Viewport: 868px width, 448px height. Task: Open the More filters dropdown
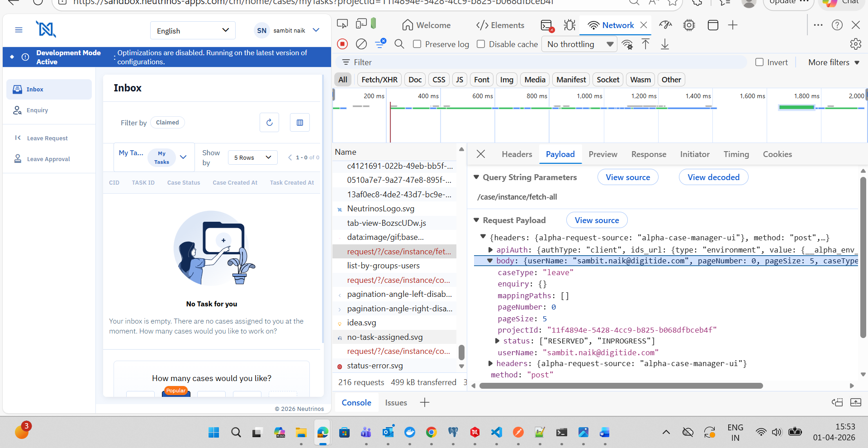[834, 62]
